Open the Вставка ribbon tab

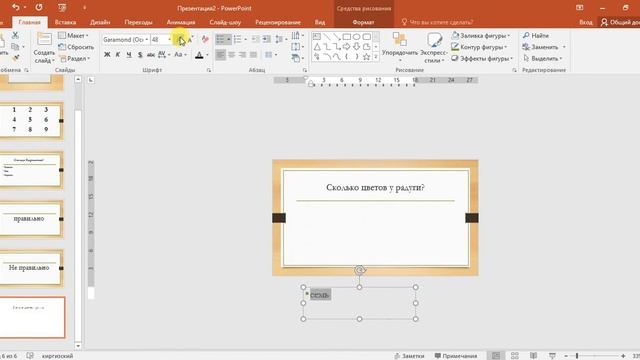click(x=65, y=22)
